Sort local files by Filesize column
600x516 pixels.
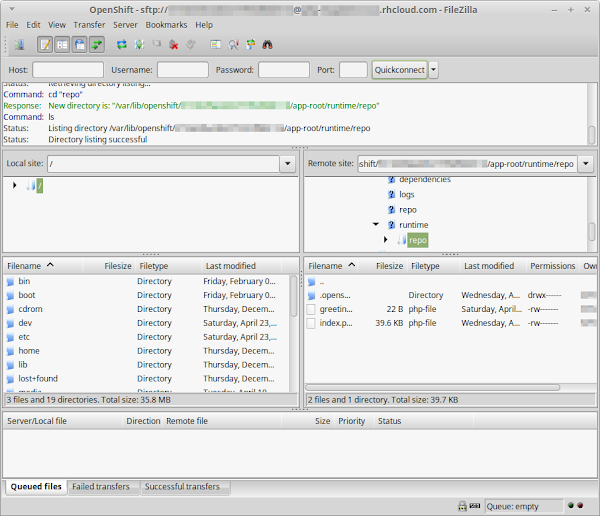coord(109,266)
